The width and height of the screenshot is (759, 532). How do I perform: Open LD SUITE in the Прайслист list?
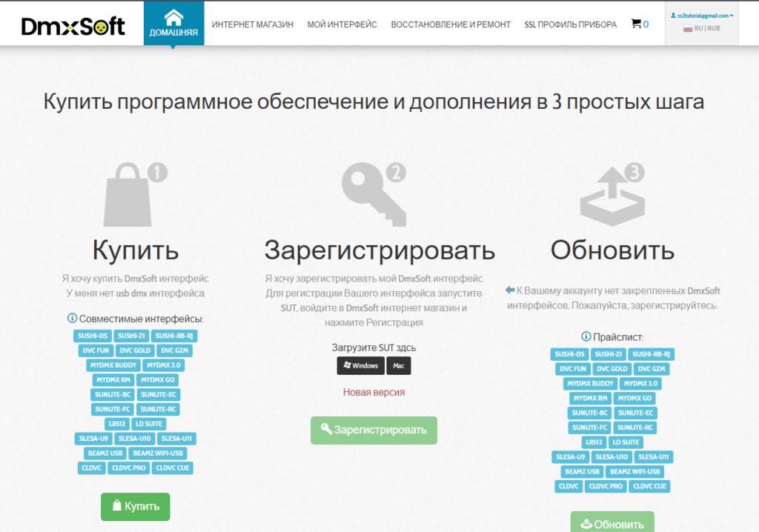(x=626, y=442)
